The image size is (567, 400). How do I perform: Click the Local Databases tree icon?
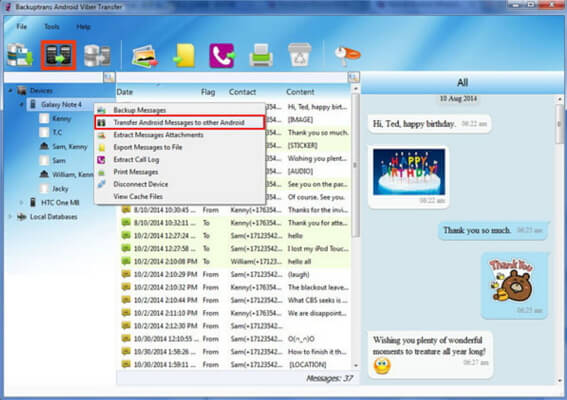point(22,217)
